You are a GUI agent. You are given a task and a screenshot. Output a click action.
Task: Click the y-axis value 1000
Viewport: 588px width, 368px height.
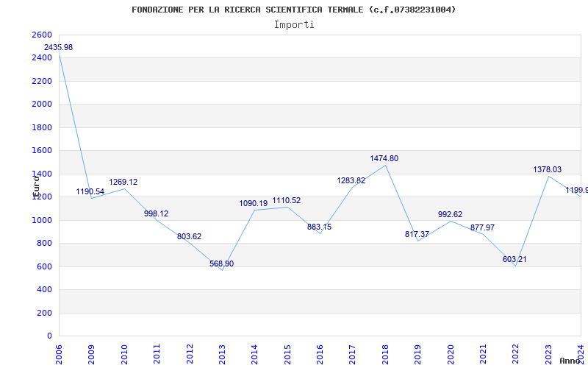(42, 220)
